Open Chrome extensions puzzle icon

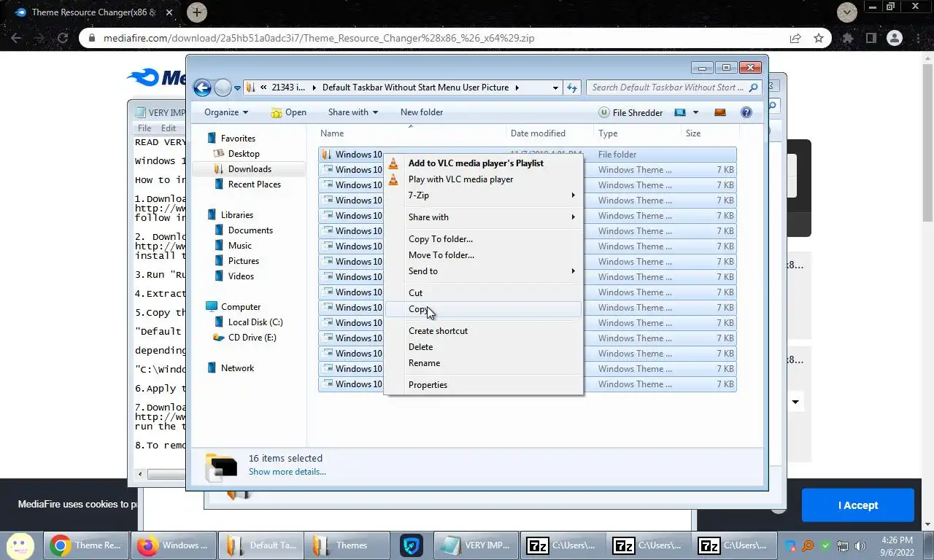pyautogui.click(x=848, y=38)
